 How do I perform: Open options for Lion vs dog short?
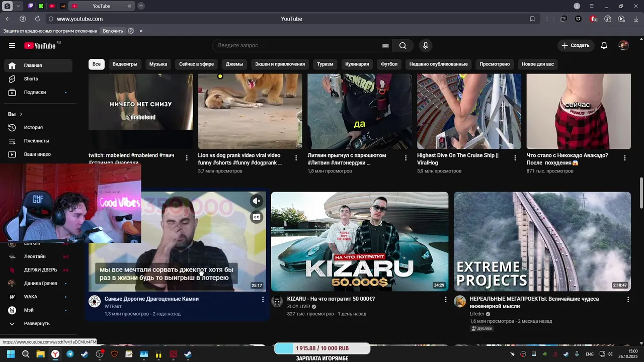[296, 158]
